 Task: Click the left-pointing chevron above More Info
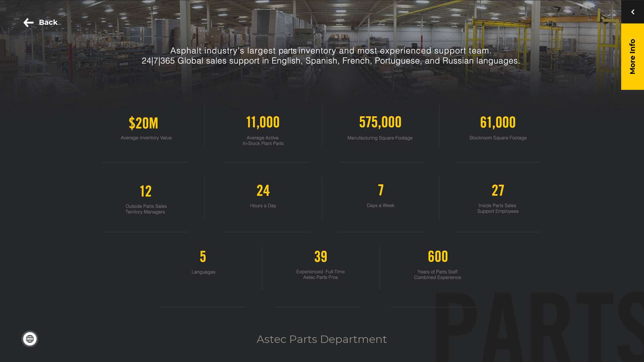point(633,12)
